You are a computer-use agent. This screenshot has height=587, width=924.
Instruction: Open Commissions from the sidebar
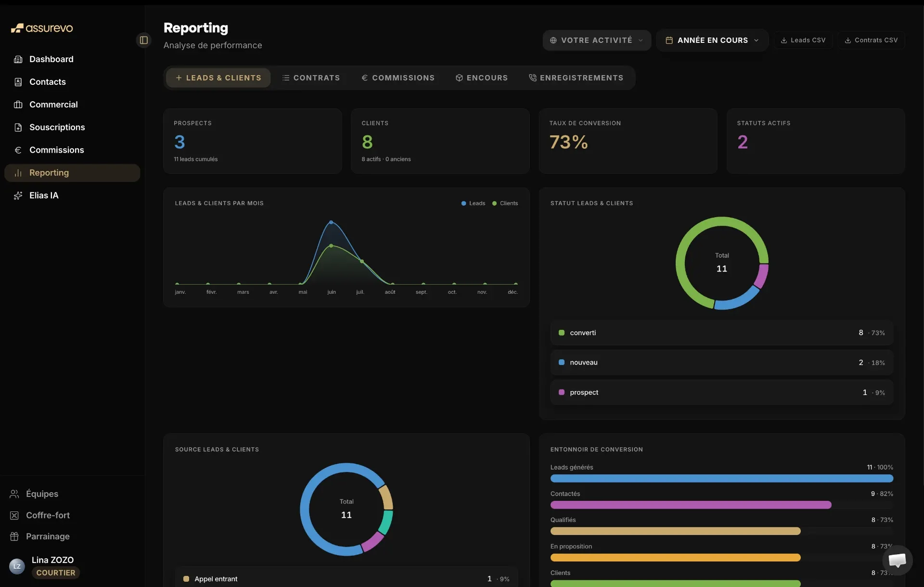pyautogui.click(x=72, y=150)
